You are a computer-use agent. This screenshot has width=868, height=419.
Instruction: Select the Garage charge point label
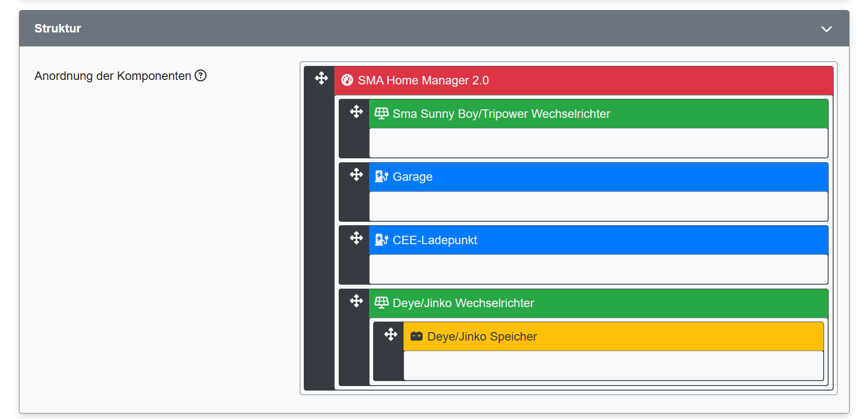(x=413, y=177)
